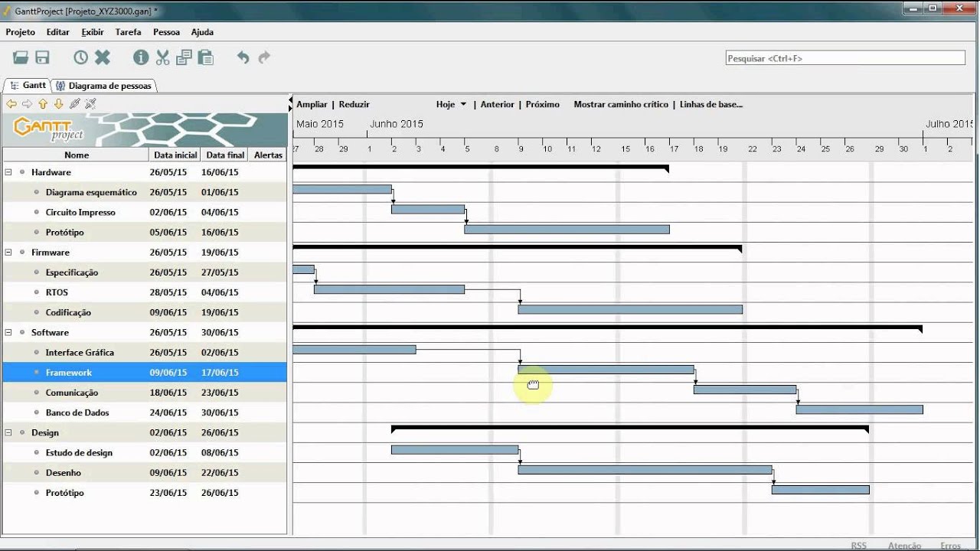The width and height of the screenshot is (980, 551).
Task: Open the Pessoa menu
Action: pos(166,32)
